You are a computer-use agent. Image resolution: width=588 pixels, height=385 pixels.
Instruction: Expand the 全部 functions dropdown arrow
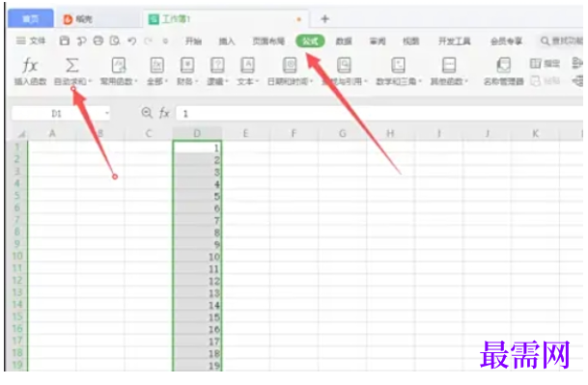[166, 81]
